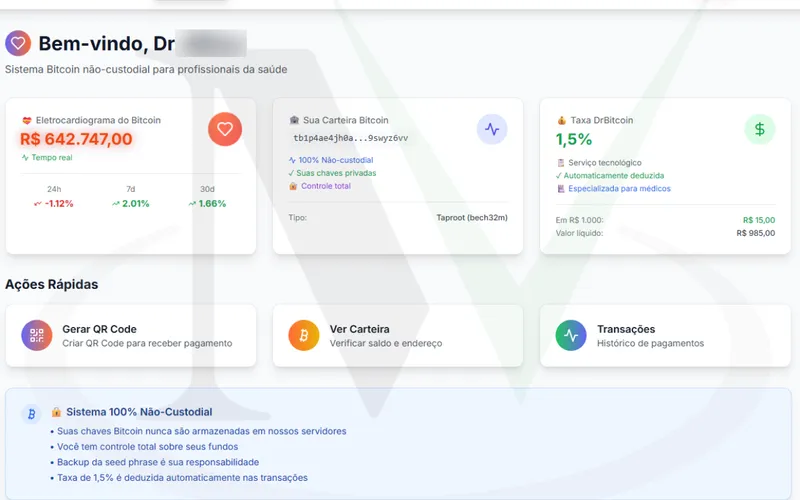
Task: Click the document icon beside Serviço tecnológico
Action: (561, 163)
